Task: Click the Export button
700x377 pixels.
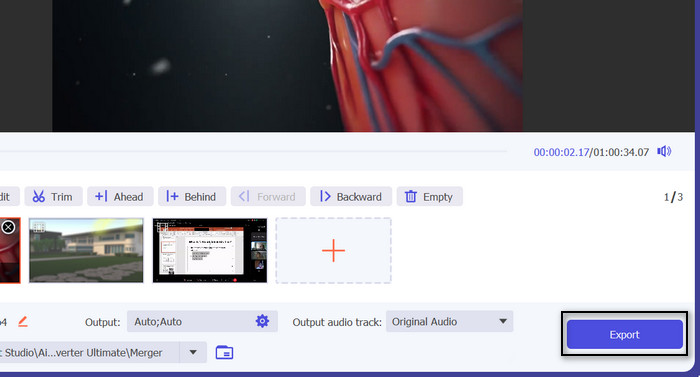Action: [625, 334]
